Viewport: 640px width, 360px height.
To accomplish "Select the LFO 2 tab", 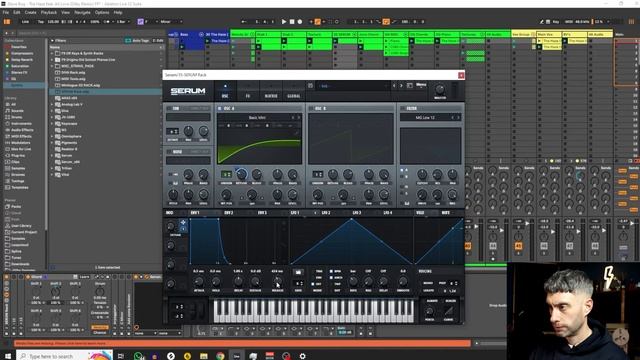I will pos(326,213).
